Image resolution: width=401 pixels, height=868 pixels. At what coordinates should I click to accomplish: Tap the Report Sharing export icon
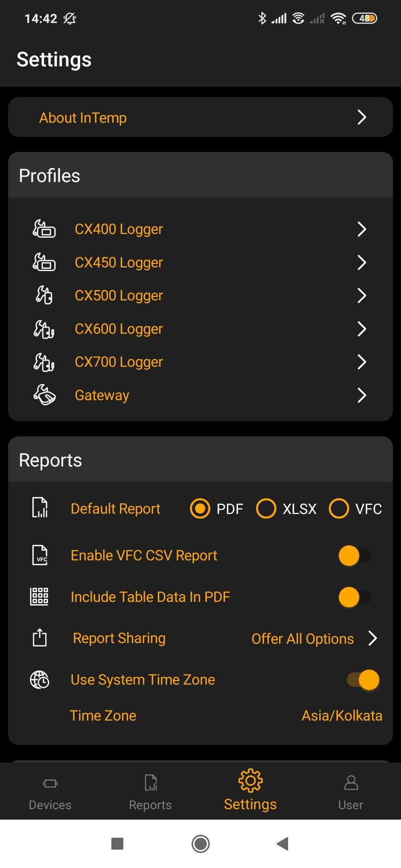[x=40, y=638]
